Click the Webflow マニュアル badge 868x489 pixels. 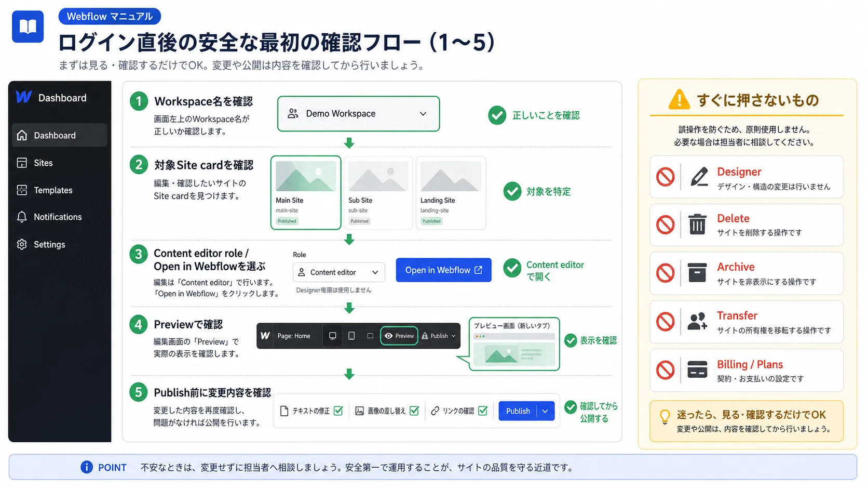tap(110, 16)
